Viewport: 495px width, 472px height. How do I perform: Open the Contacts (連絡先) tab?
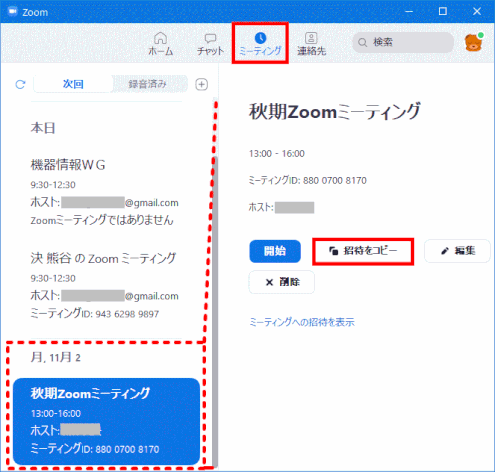point(311,44)
